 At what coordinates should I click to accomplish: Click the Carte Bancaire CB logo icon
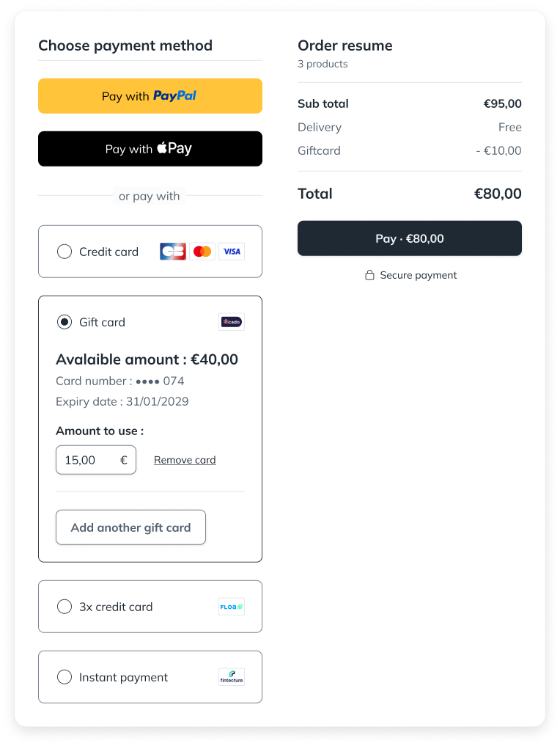(x=173, y=252)
